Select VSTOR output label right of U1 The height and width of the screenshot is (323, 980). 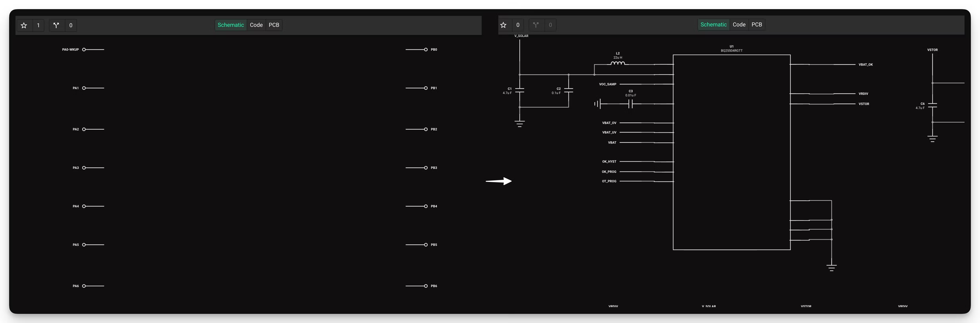click(x=864, y=104)
